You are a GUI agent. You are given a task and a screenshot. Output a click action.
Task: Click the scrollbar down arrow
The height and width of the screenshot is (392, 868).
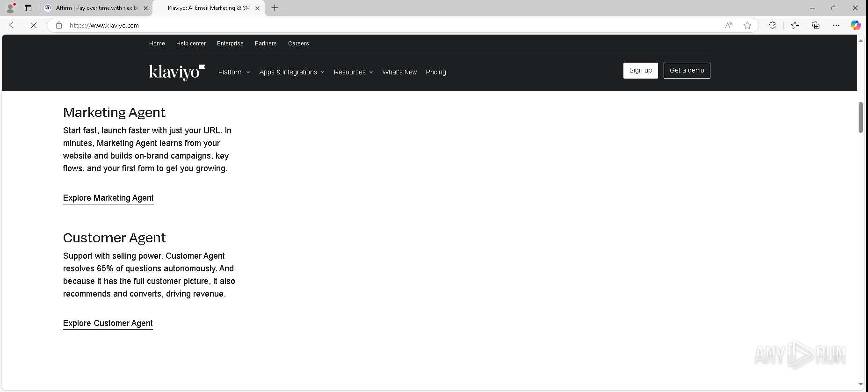(861, 385)
